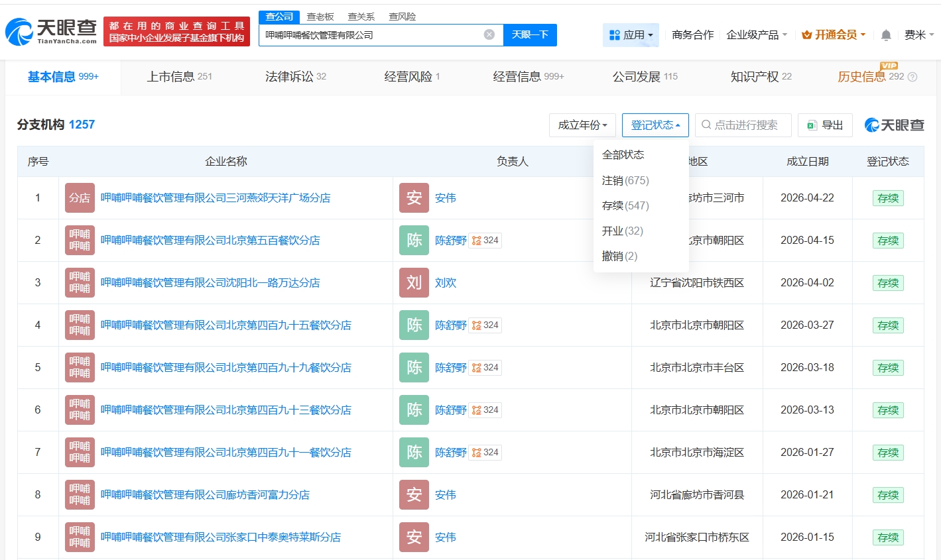Open 陈舒野's profile link
This screenshot has width=941, height=560.
(x=450, y=240)
